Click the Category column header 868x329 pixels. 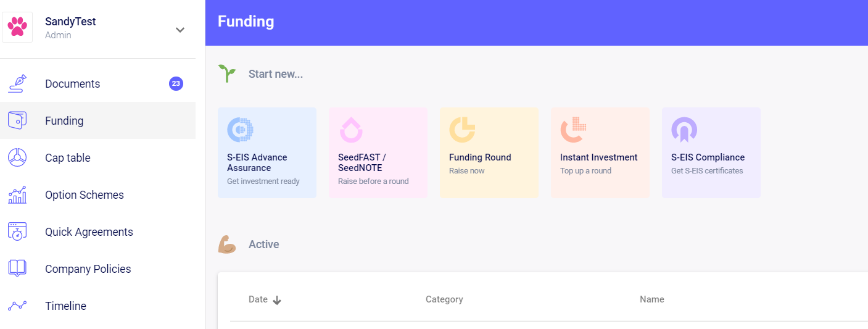click(x=444, y=299)
